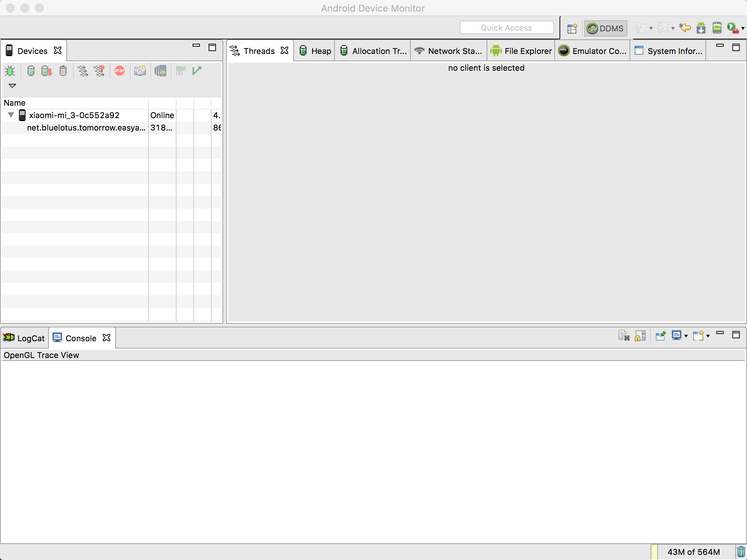Open the Display Selected Console dropdown arrow
The height and width of the screenshot is (560, 747).
tap(686, 336)
